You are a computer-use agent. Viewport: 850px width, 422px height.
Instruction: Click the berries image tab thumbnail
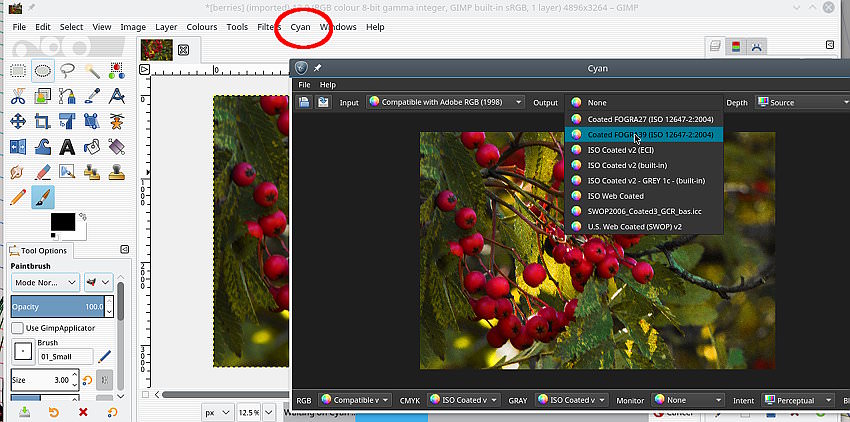(157, 49)
